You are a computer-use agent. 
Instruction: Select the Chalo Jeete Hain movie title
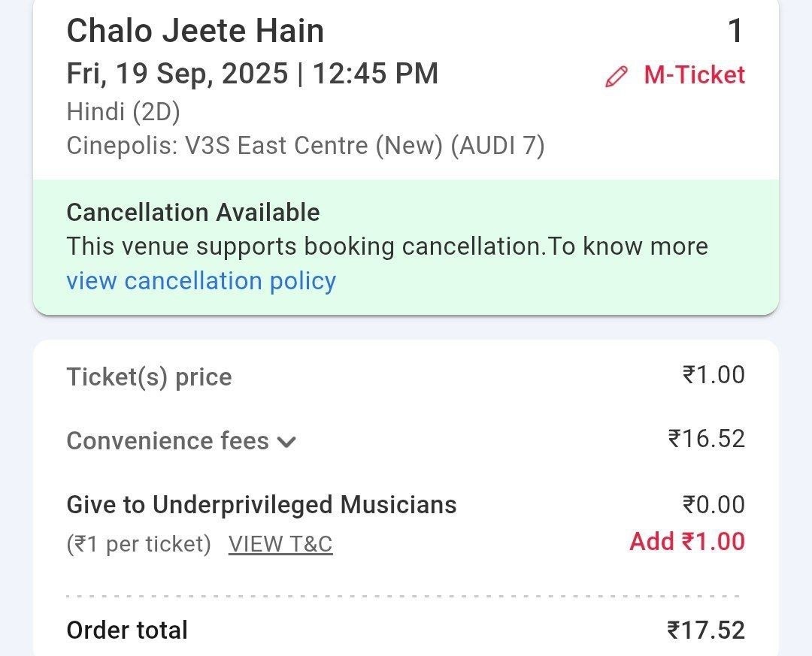195,31
